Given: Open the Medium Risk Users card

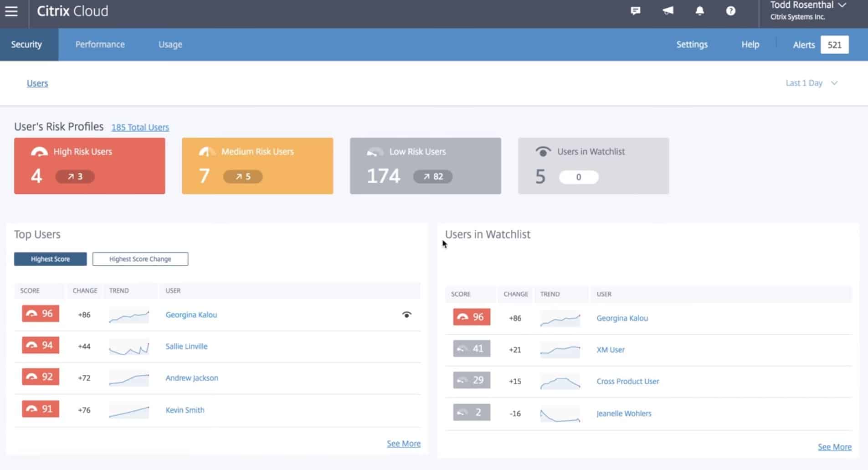Looking at the screenshot, I should point(257,166).
